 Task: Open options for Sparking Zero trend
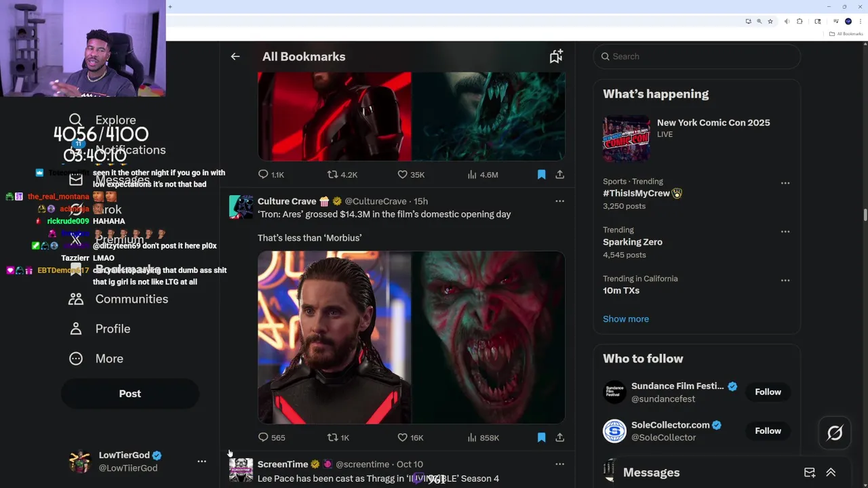coord(785,232)
